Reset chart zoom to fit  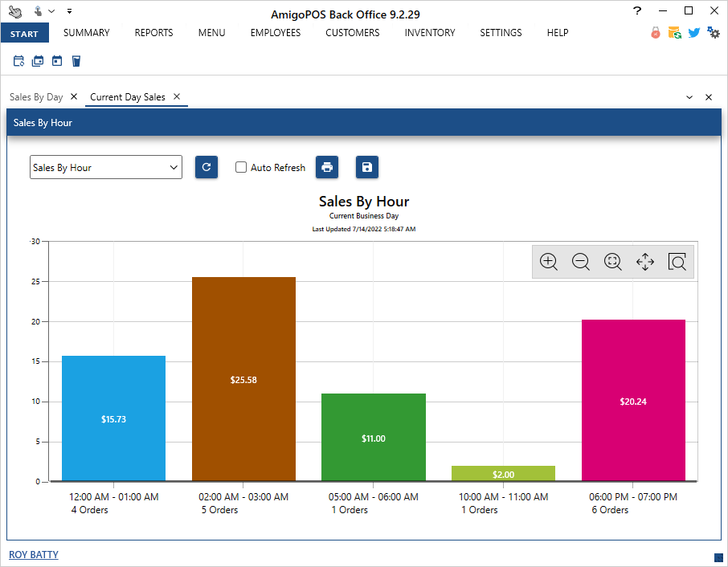tap(613, 262)
